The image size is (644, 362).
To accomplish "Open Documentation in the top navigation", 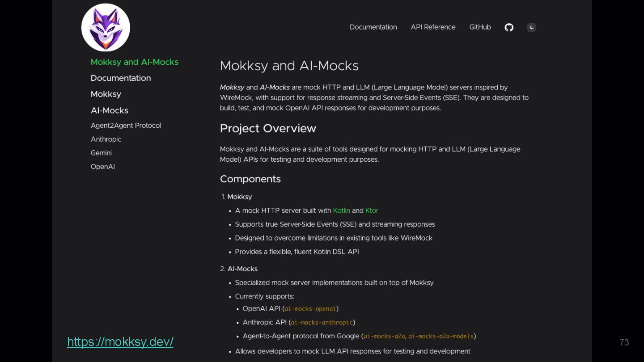I will tap(373, 27).
